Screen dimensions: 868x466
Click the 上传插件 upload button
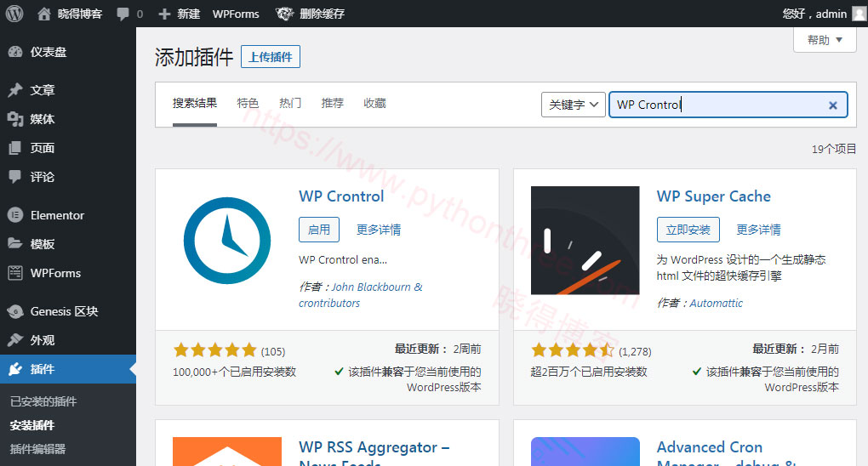pos(271,56)
